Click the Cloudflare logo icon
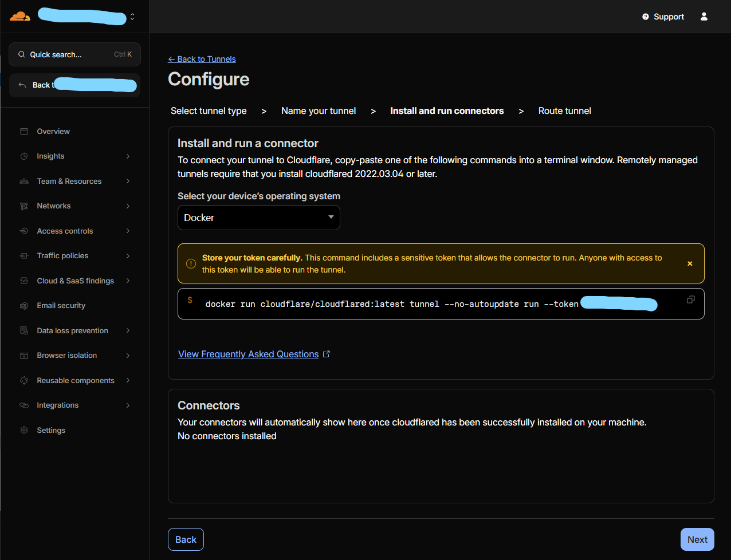Screen dimensions: 731x560 [x=20, y=16]
